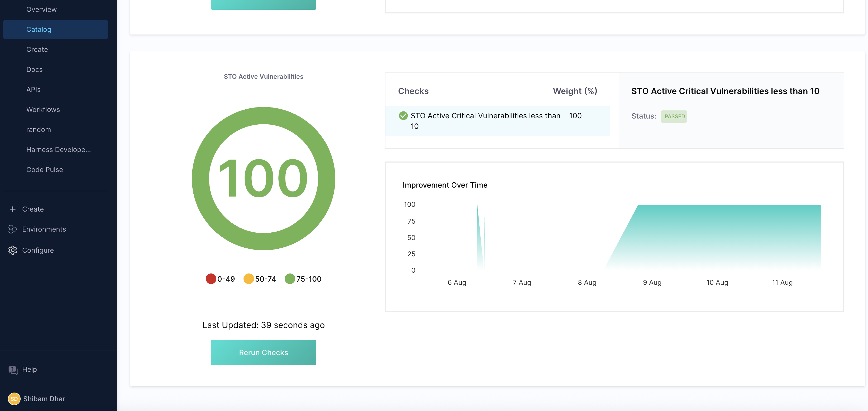Click the PASSED status badge
Viewport: 868px width, 411px height.
pyautogui.click(x=674, y=116)
